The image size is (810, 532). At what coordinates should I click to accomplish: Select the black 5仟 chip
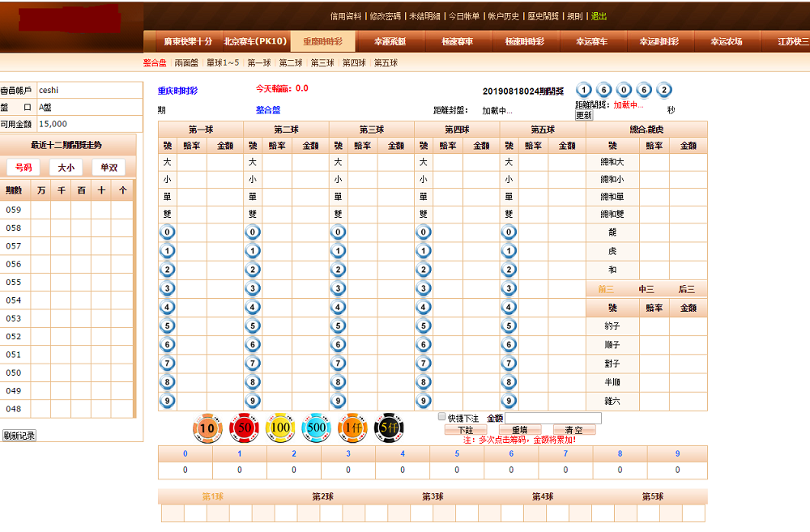click(x=390, y=428)
